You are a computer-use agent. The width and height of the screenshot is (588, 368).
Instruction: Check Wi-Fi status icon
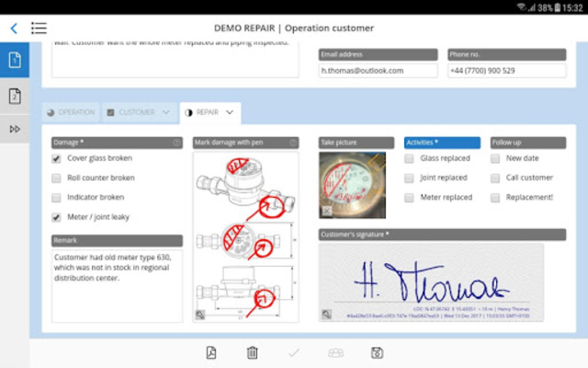[x=521, y=6]
